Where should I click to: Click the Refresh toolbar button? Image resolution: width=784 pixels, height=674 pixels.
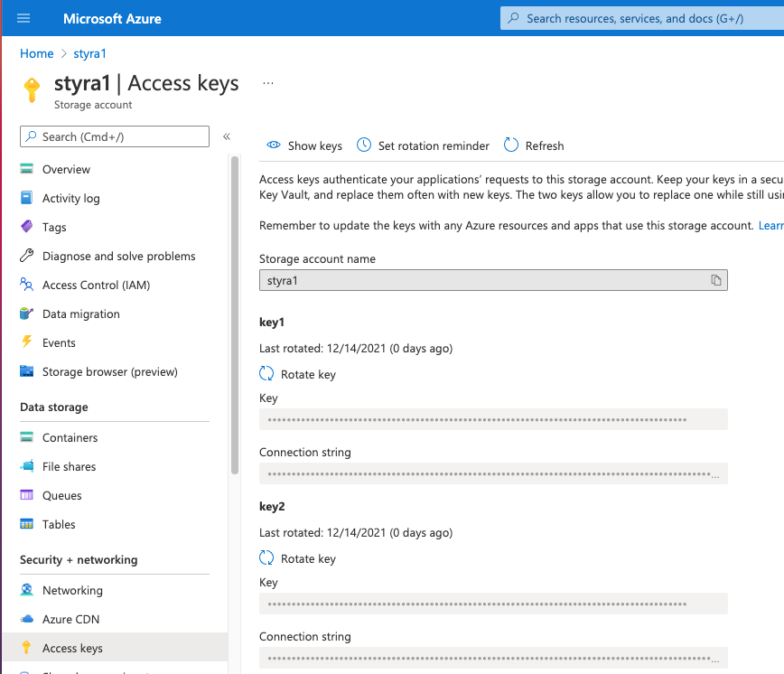click(534, 145)
